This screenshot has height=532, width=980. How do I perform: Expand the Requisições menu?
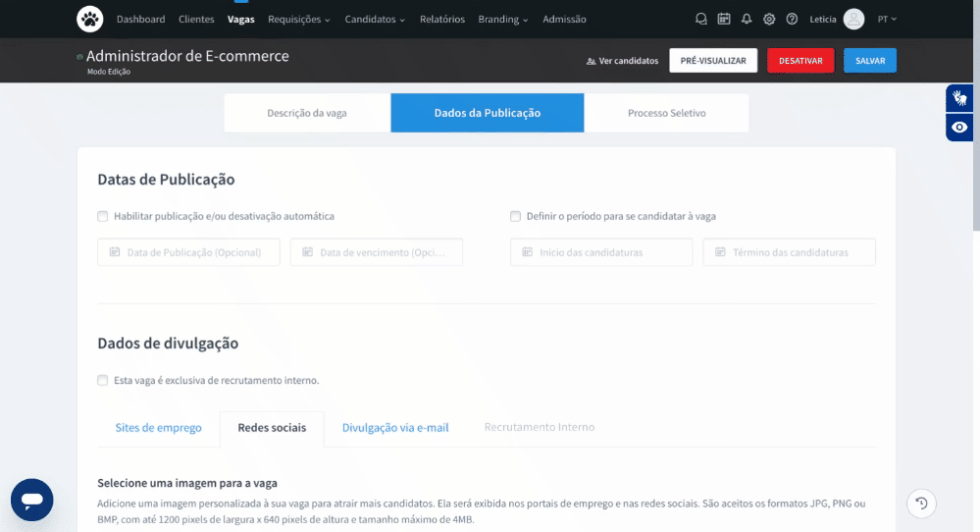pyautogui.click(x=299, y=19)
